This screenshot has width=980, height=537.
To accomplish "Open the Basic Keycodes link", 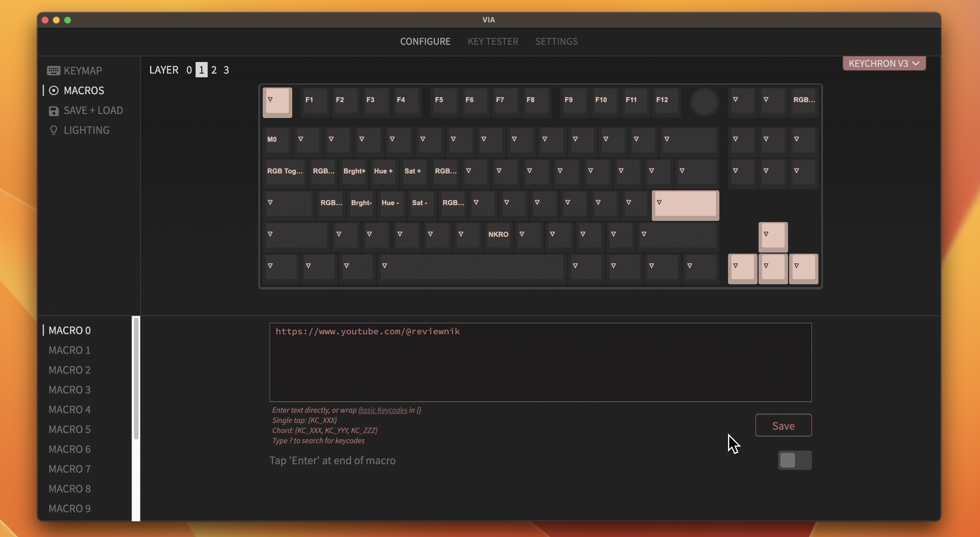I will (382, 410).
